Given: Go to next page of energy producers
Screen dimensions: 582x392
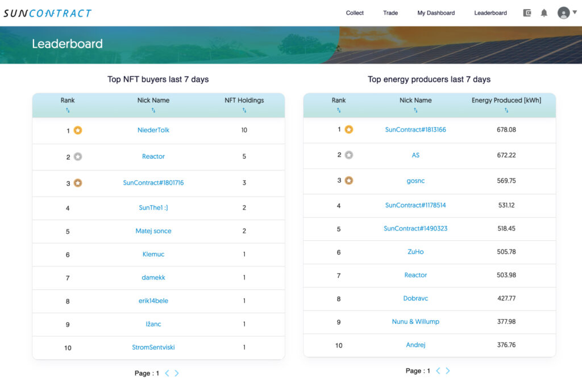Looking at the screenshot, I should click(x=448, y=371).
